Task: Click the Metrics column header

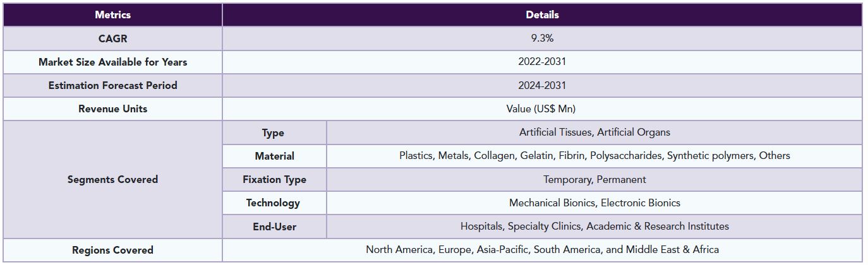Action: coord(112,15)
